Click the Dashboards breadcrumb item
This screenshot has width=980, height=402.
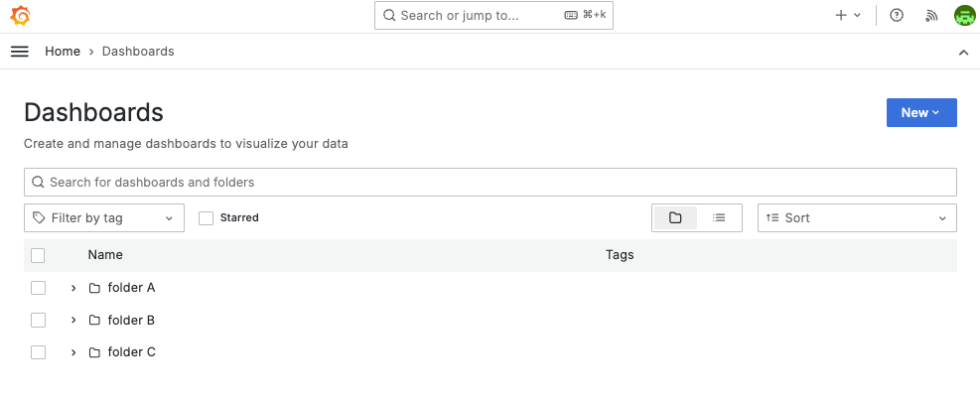138,52
